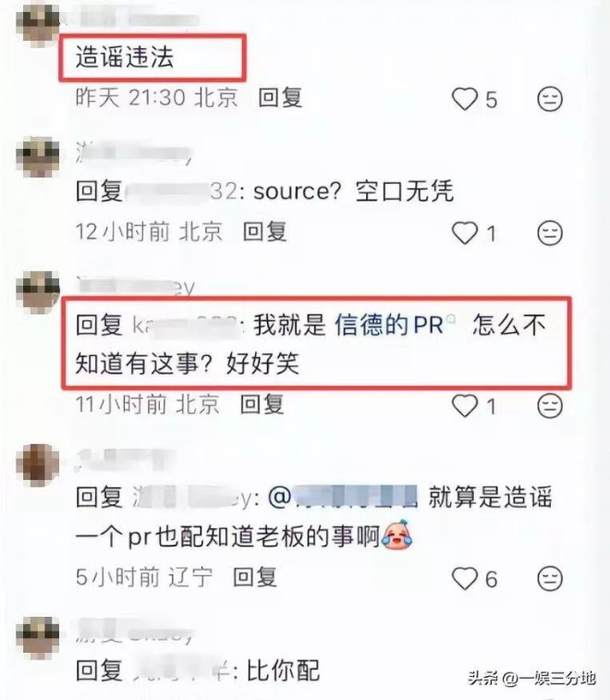The image size is (610, 700).
Task: Reply to the 5小时前 辽宁 comment
Action: pos(255,577)
